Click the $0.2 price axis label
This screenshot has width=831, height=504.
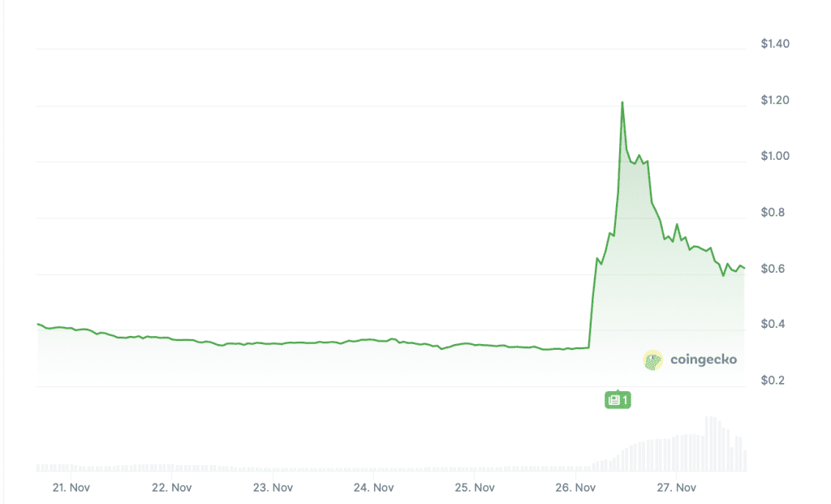point(772,381)
